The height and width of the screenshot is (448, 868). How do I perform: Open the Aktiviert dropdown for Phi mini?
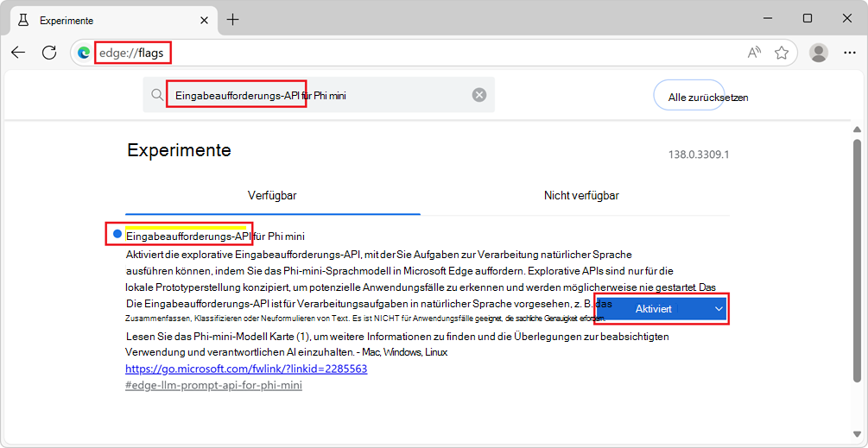(661, 309)
